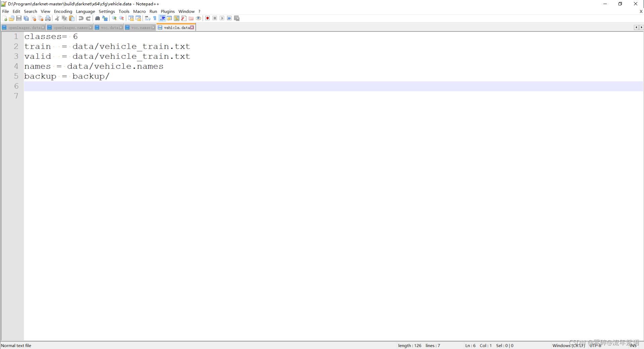
Task: Open the user-defined language dialog icon
Action: tap(169, 18)
